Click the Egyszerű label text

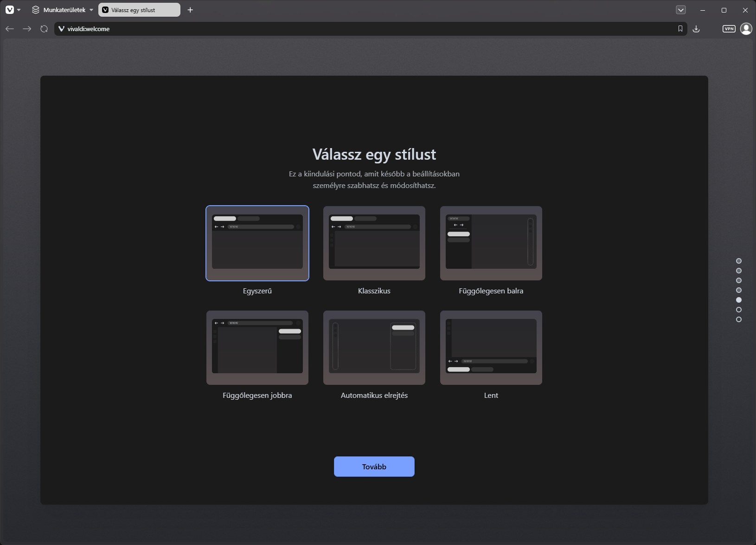pyautogui.click(x=257, y=291)
